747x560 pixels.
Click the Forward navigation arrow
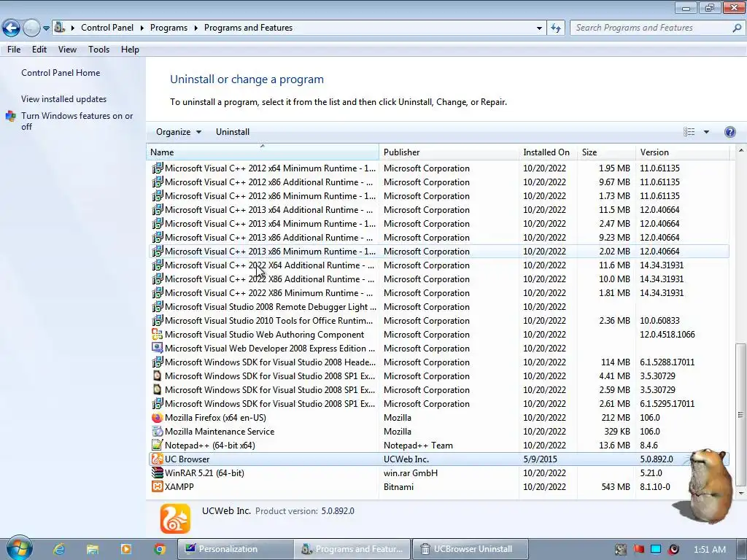coord(31,28)
